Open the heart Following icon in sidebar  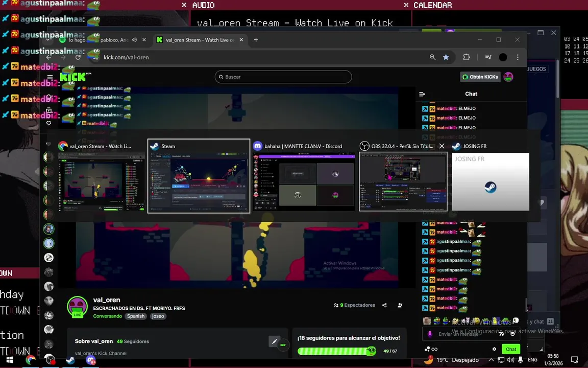pos(48,123)
